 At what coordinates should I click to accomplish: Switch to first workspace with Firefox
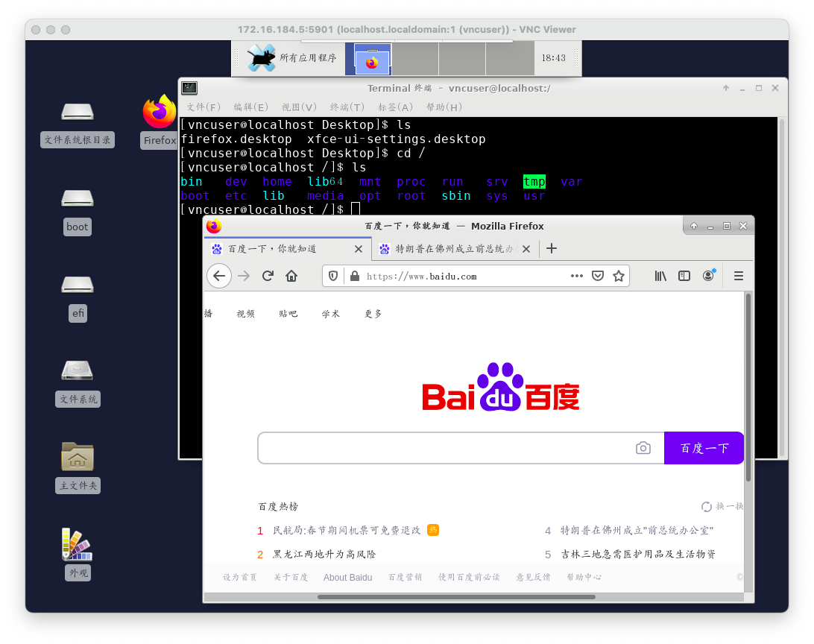coord(368,59)
